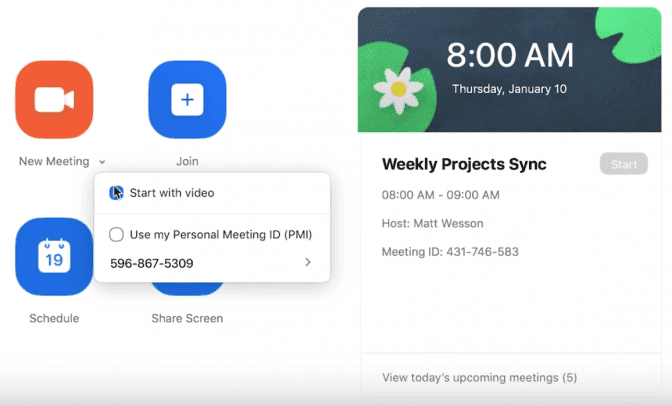Click the blue Join plus icon
Image resolution: width=672 pixels, height=406 pixels.
click(187, 99)
